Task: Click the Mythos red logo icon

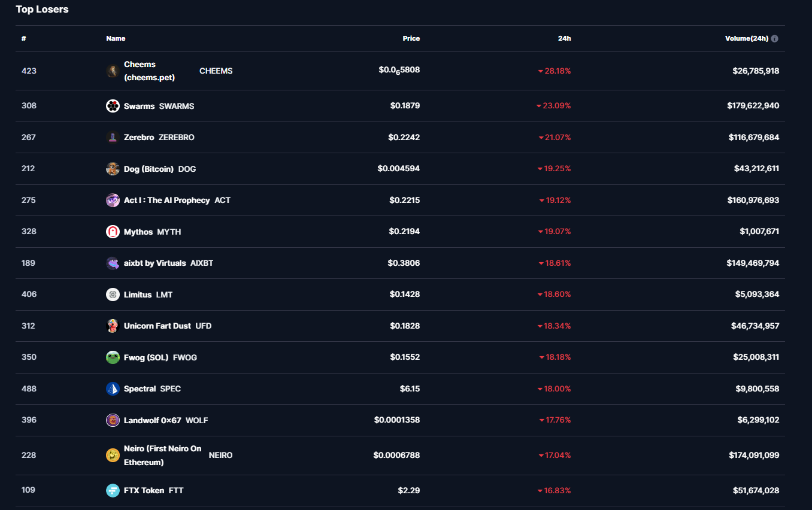Action: coord(113,232)
